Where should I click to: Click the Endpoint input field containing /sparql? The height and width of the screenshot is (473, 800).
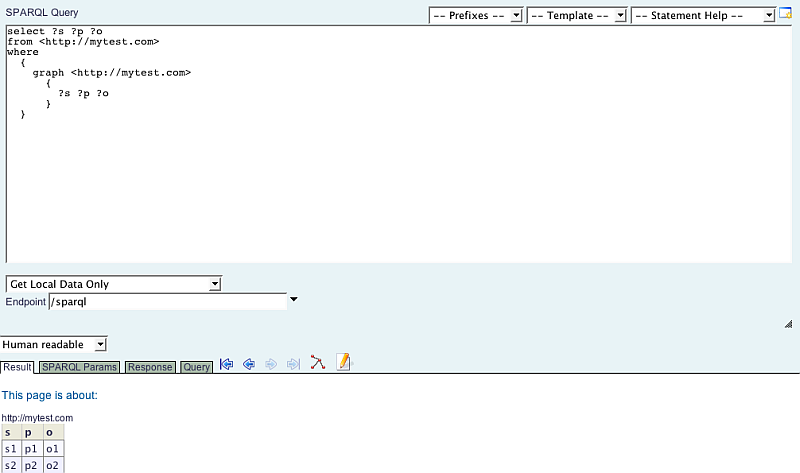pos(168,302)
